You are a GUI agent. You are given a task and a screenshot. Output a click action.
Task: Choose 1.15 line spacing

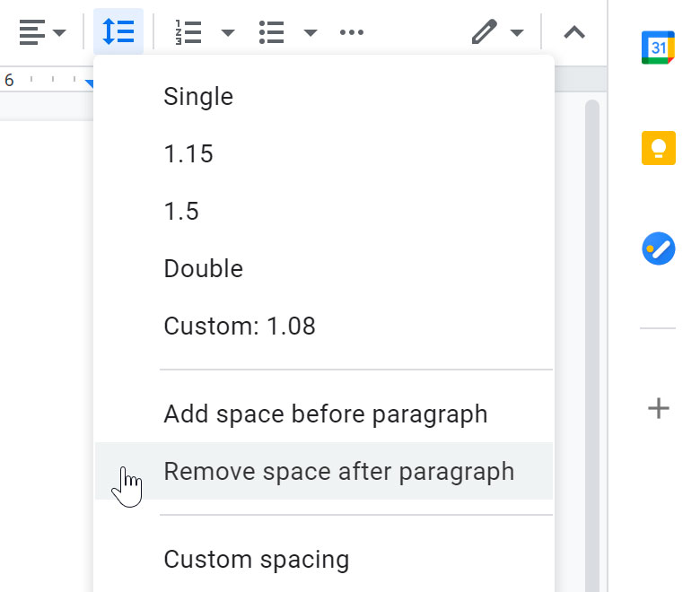pyautogui.click(x=324, y=154)
